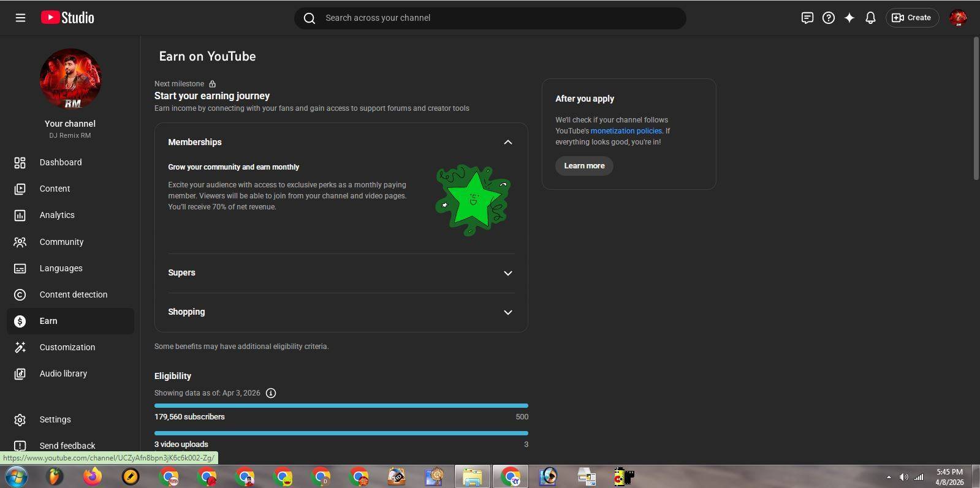980x488 pixels.
Task: Click the subscribers progress bar
Action: point(341,405)
